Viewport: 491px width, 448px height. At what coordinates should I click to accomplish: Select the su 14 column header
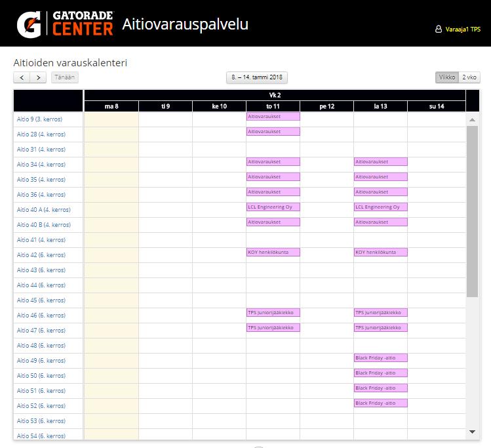(437, 106)
